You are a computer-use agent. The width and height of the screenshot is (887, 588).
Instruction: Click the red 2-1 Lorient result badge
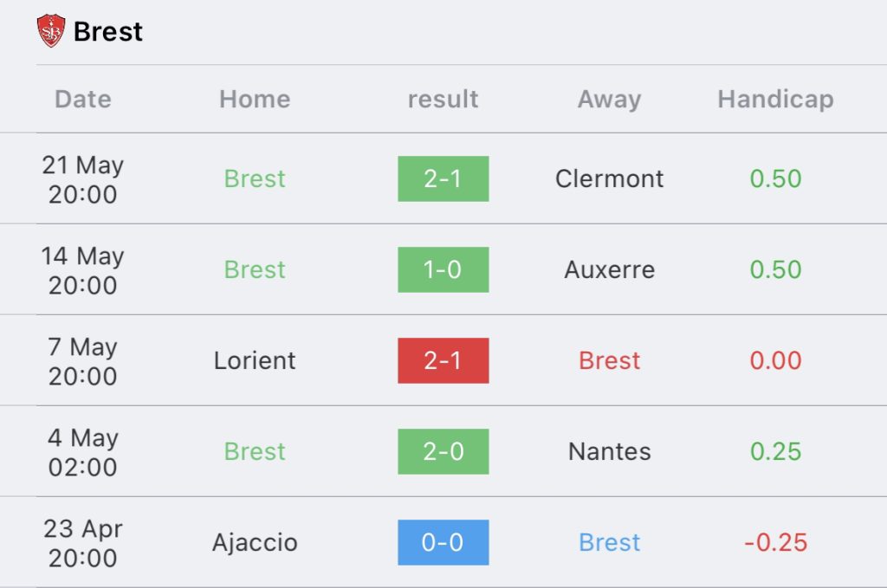tap(443, 361)
